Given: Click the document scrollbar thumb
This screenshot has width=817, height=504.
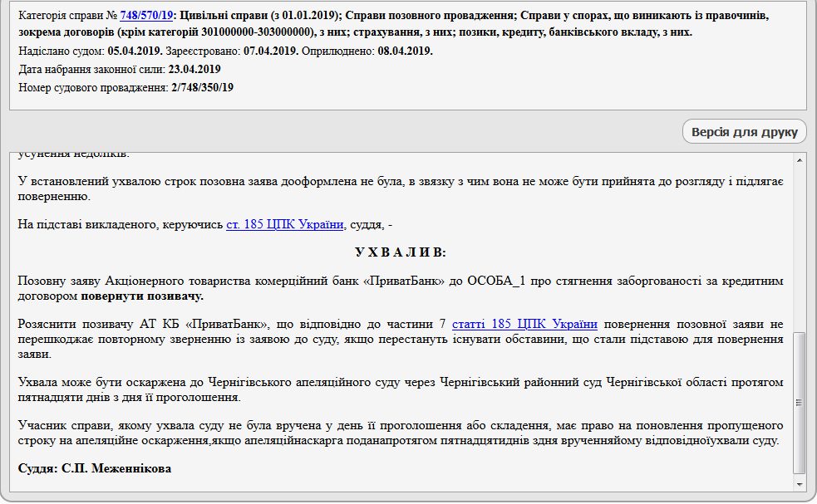Looking at the screenshot, I should pos(800,403).
